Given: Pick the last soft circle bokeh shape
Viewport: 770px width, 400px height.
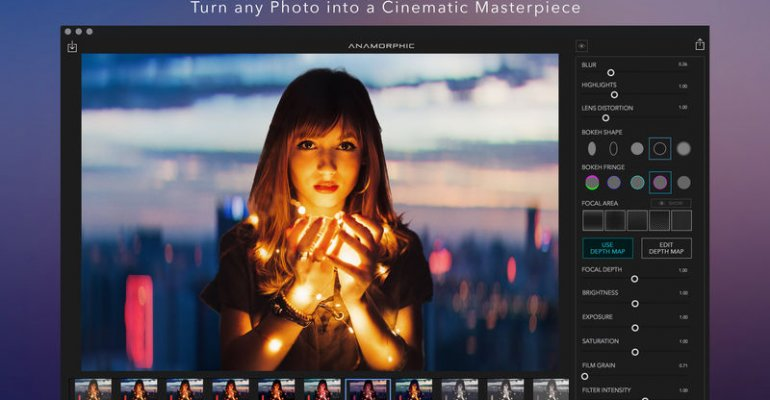Looking at the screenshot, I should [683, 148].
